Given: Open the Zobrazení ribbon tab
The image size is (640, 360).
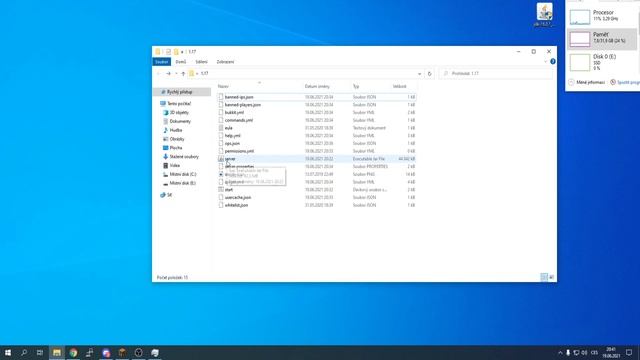Looking at the screenshot, I should [225, 62].
